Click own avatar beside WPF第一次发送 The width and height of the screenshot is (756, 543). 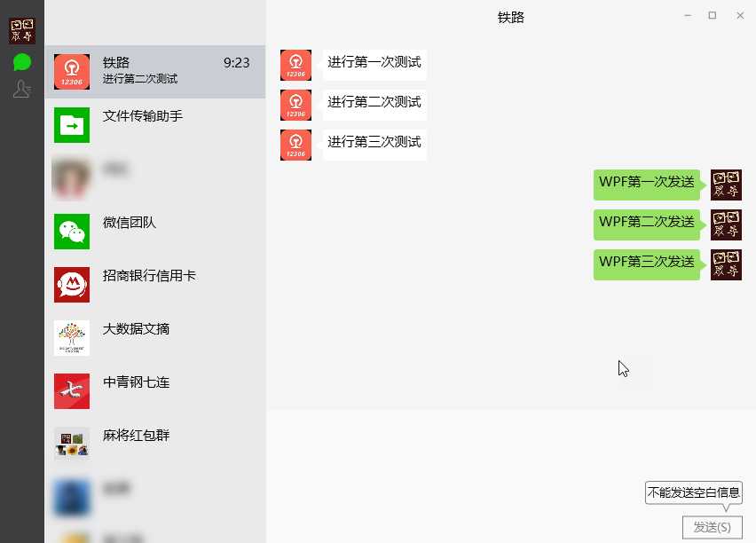[x=726, y=185]
